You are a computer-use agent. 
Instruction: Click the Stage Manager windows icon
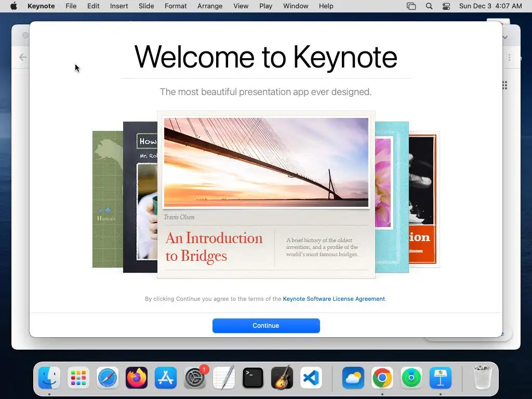[x=411, y=6]
